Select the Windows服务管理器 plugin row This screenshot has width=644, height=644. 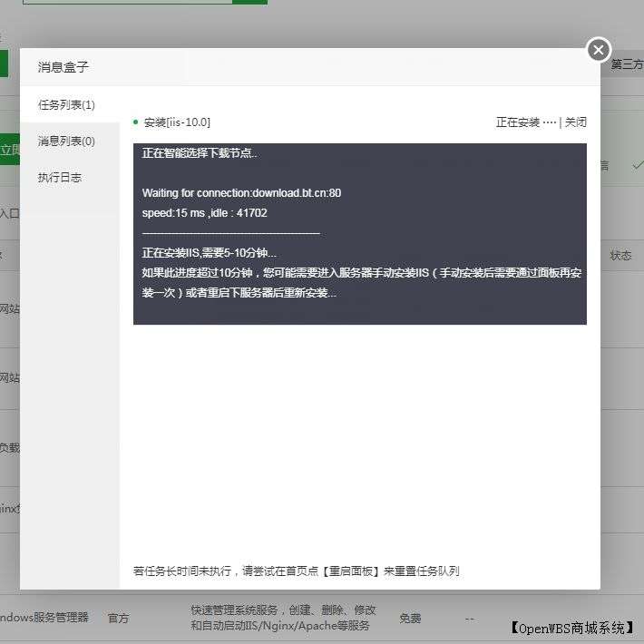pos(45,618)
